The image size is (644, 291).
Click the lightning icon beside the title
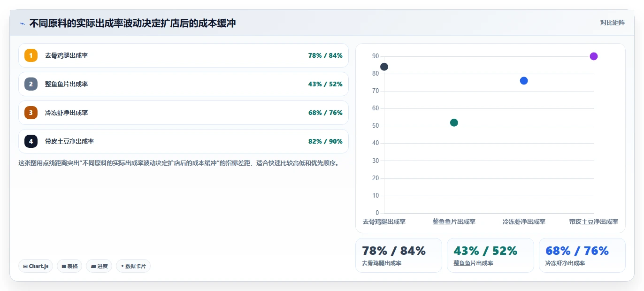pyautogui.click(x=22, y=23)
